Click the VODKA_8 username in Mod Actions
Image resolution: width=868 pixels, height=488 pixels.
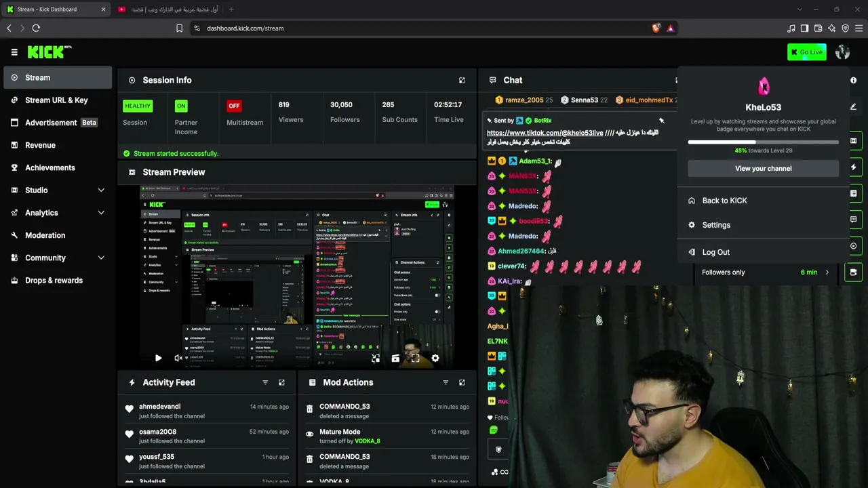(x=368, y=441)
